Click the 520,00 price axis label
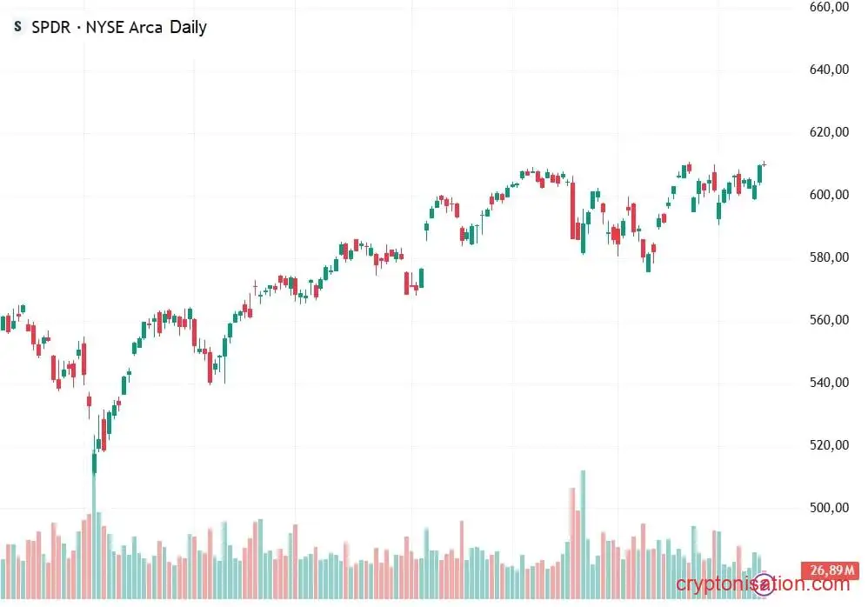The width and height of the screenshot is (868, 607). coord(829,444)
